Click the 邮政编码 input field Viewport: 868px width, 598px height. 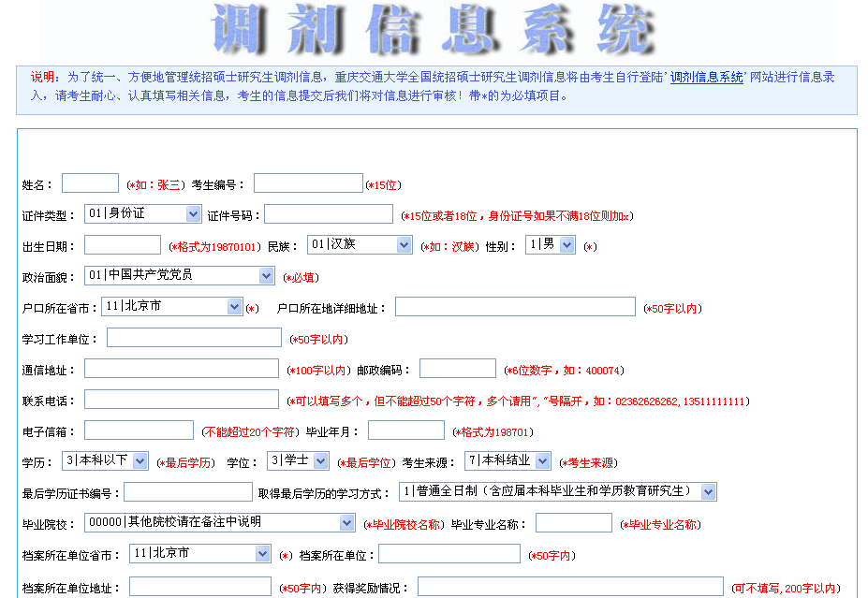pos(458,369)
